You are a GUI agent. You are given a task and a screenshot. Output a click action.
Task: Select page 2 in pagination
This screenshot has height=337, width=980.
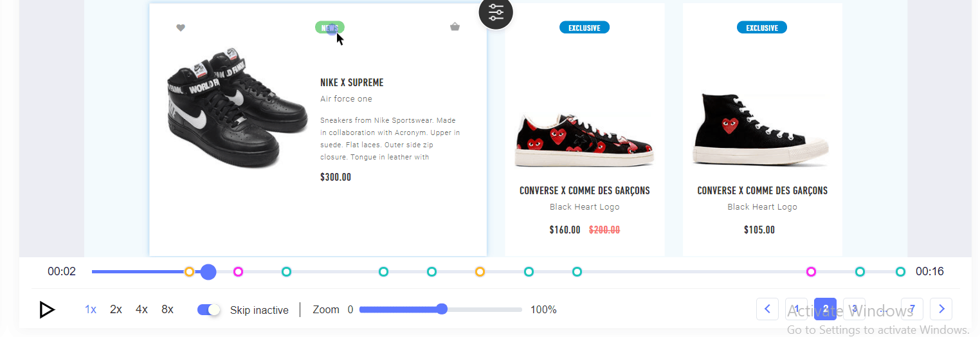point(825,309)
